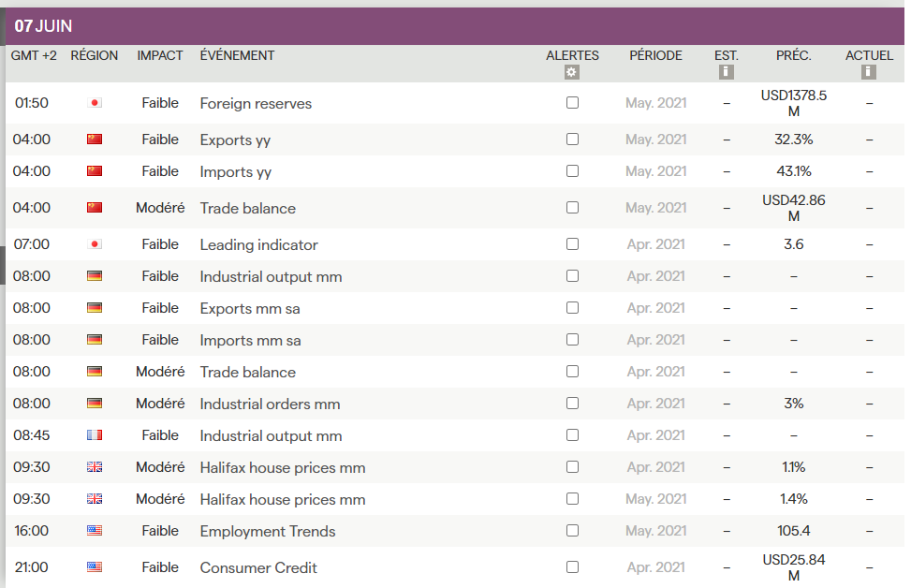Screen dimensions: 911x588
Task: Click the info icon under EST. header
Action: click(x=727, y=72)
